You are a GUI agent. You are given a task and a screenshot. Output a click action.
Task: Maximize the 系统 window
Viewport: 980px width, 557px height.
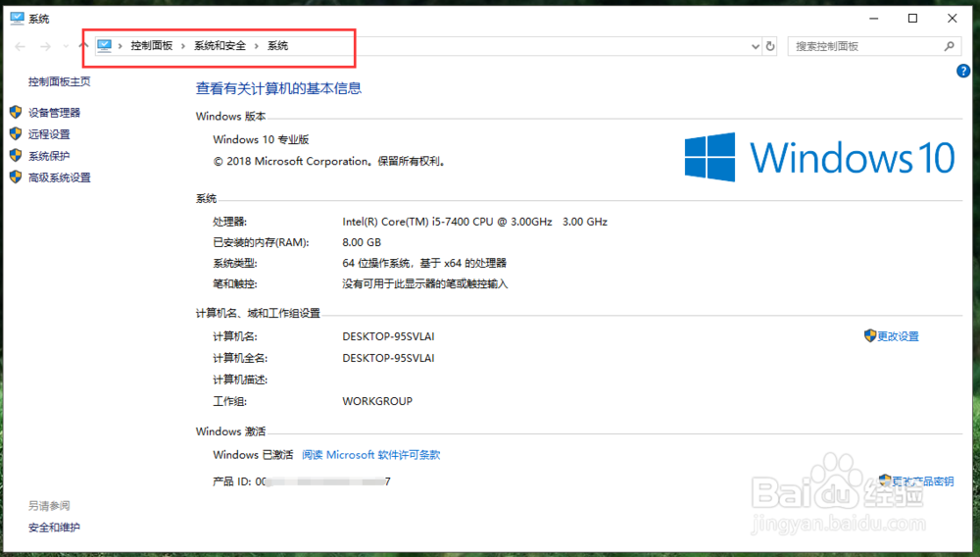912,18
